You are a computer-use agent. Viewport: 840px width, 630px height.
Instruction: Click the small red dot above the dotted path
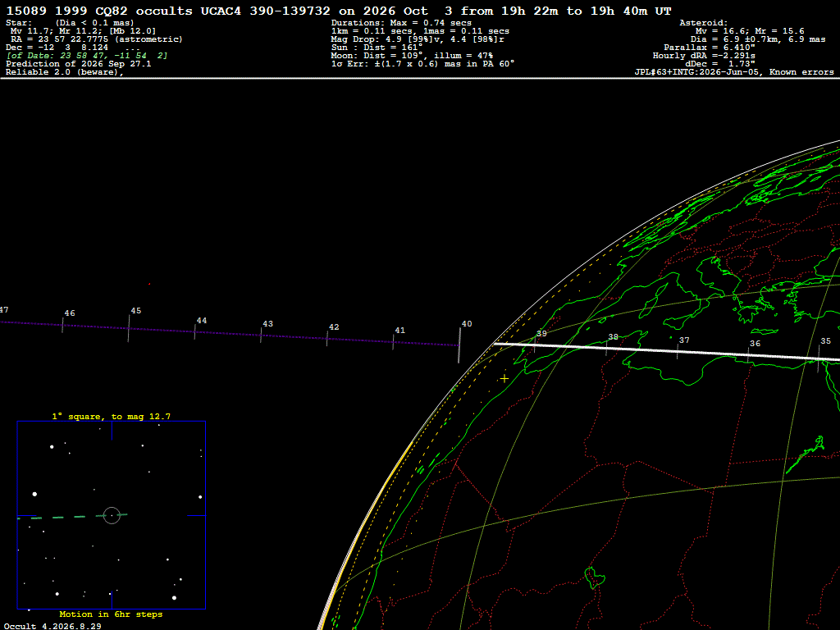(x=149, y=284)
